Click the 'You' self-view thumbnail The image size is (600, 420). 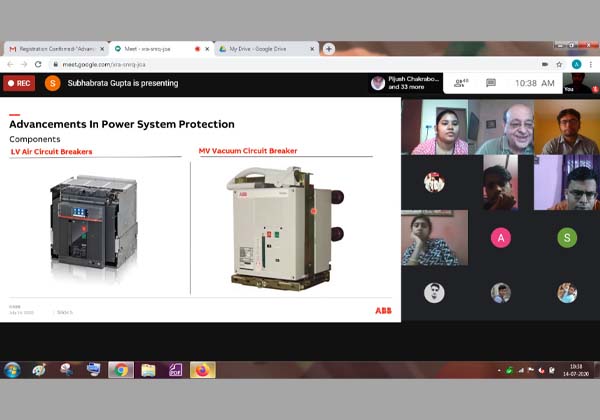point(581,83)
